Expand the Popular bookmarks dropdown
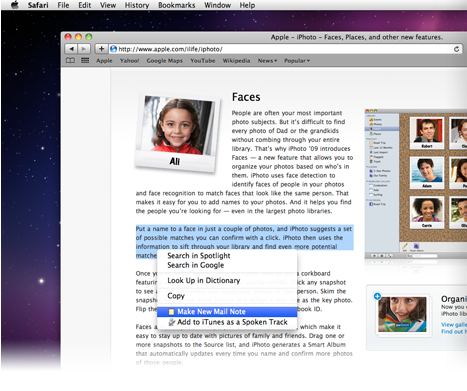Image resolution: width=467 pixels, height=391 pixels. pyautogui.click(x=297, y=61)
